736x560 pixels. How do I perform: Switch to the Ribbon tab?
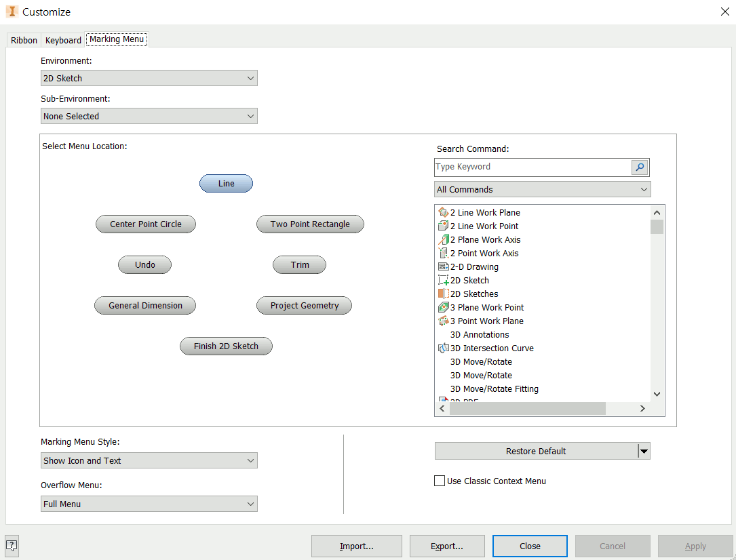[24, 41]
